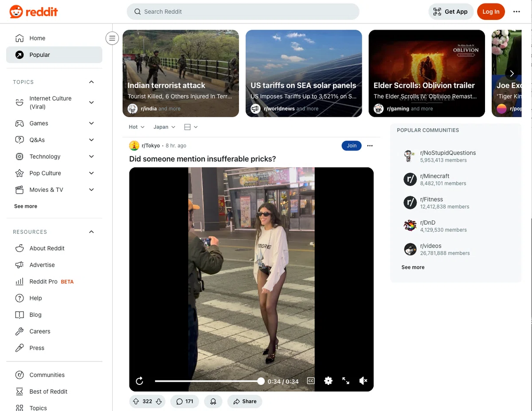Collapse the RESOURCES section
Viewport: 532px width, 411px height.
(x=91, y=232)
